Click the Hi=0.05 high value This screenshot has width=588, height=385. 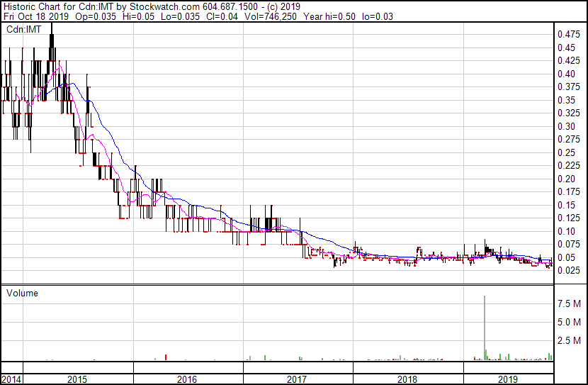(139, 16)
